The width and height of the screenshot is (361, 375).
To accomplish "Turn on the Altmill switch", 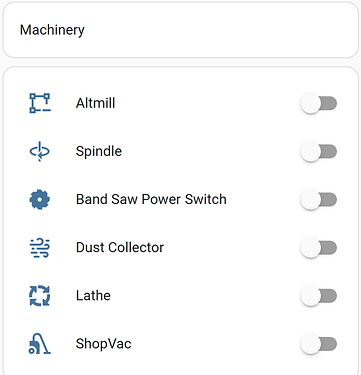I will (x=319, y=103).
